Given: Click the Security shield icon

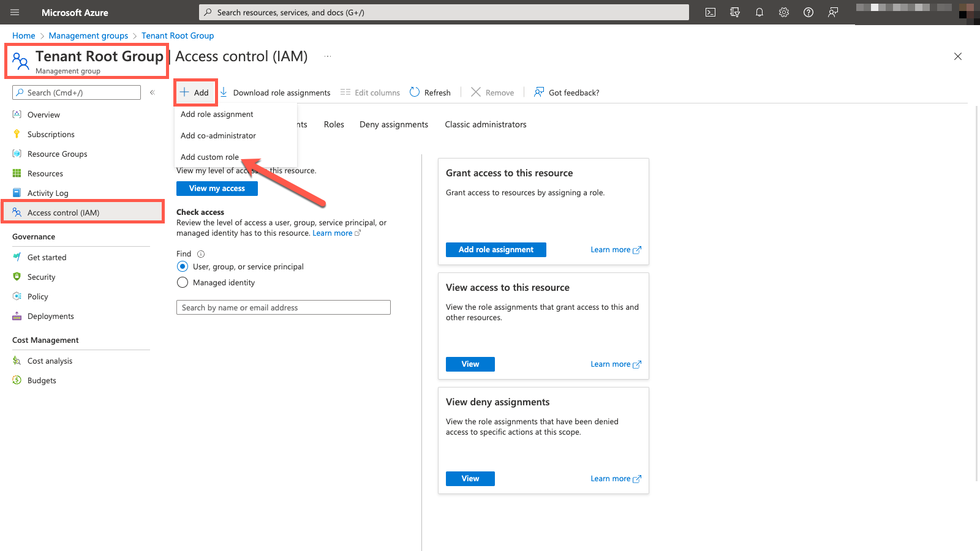Looking at the screenshot, I should tap(17, 277).
